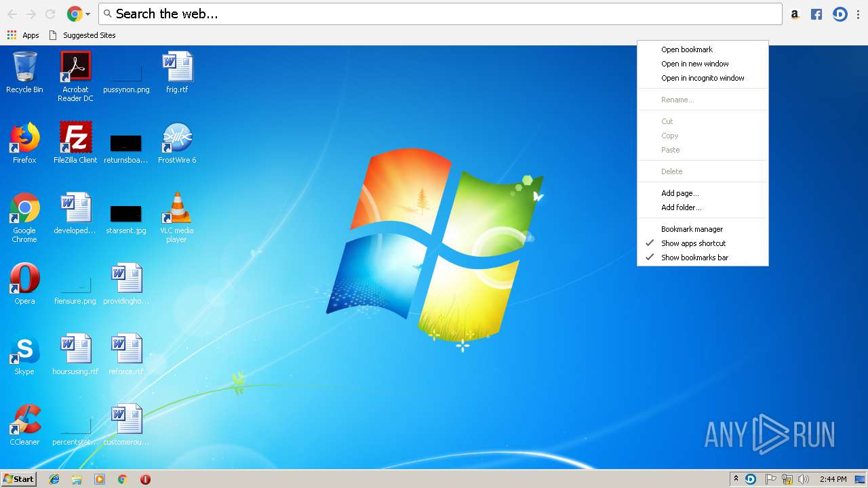This screenshot has height=488, width=868.
Task: Open Google Chrome desktop shortcut
Action: [24, 218]
